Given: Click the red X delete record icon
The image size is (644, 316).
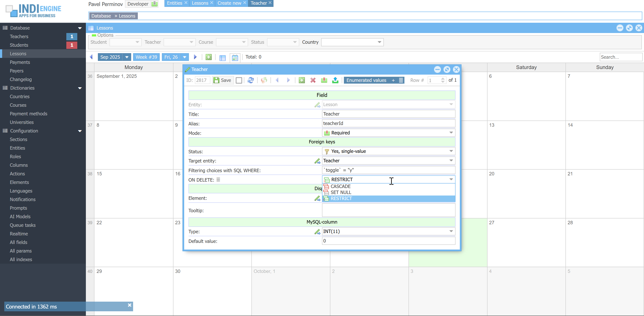Looking at the screenshot, I should click(x=313, y=80).
